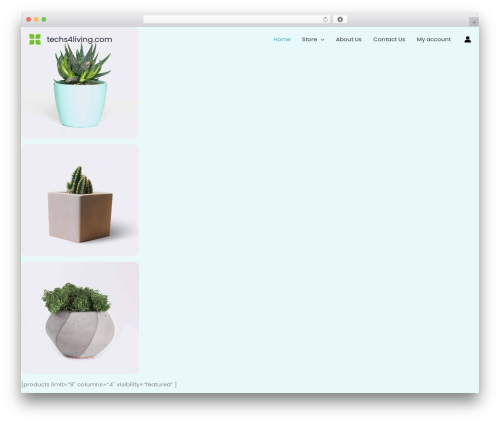
Task: Open the About Us page
Action: 348,39
